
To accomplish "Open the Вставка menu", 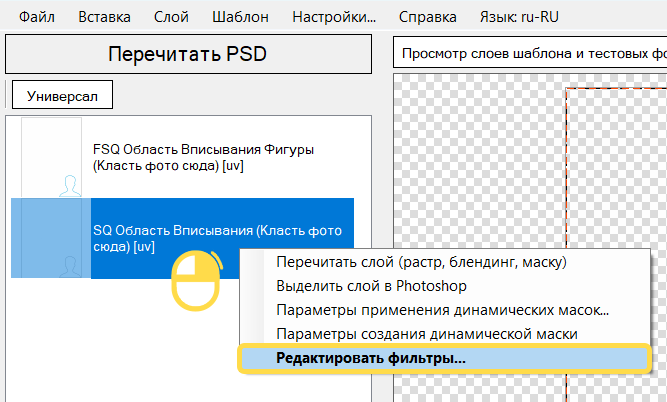I will point(103,17).
